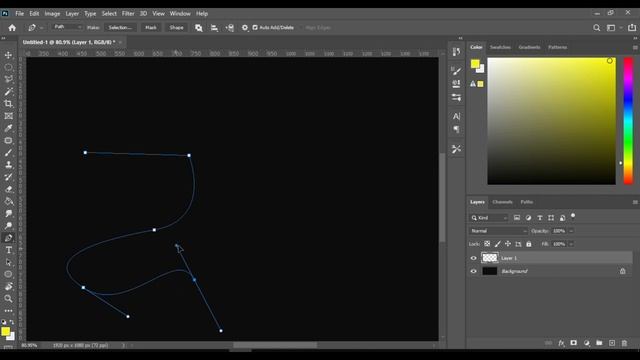
Task: Open the layer filter Kind dropdown
Action: 489,218
